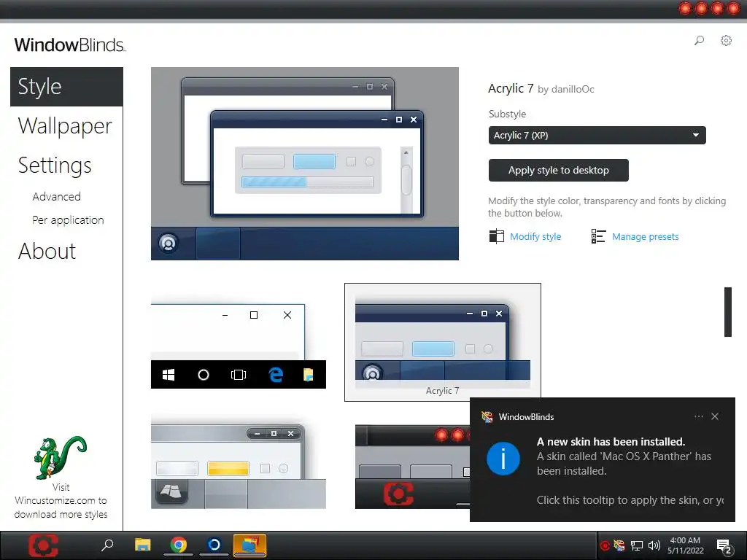This screenshot has width=747, height=560.
Task: Open the Settings section
Action: coord(54,166)
